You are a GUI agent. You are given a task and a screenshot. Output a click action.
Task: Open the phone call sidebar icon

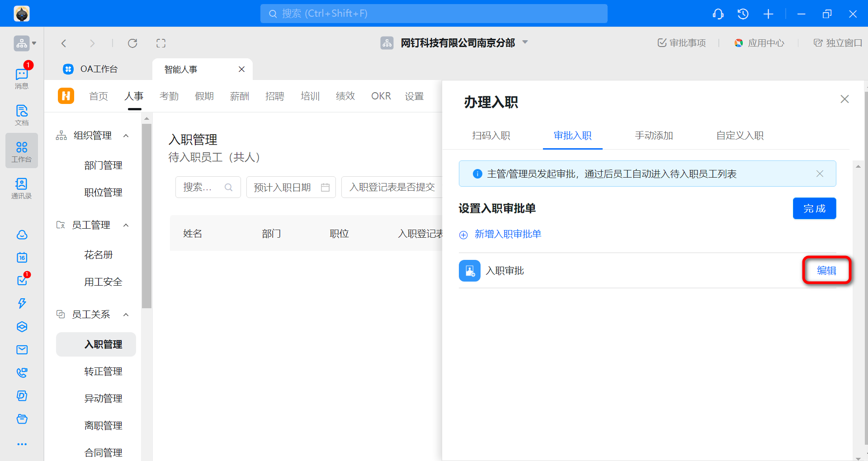click(x=22, y=372)
